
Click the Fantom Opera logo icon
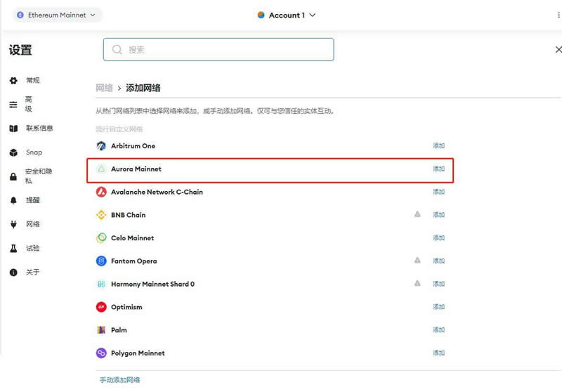[x=101, y=261]
